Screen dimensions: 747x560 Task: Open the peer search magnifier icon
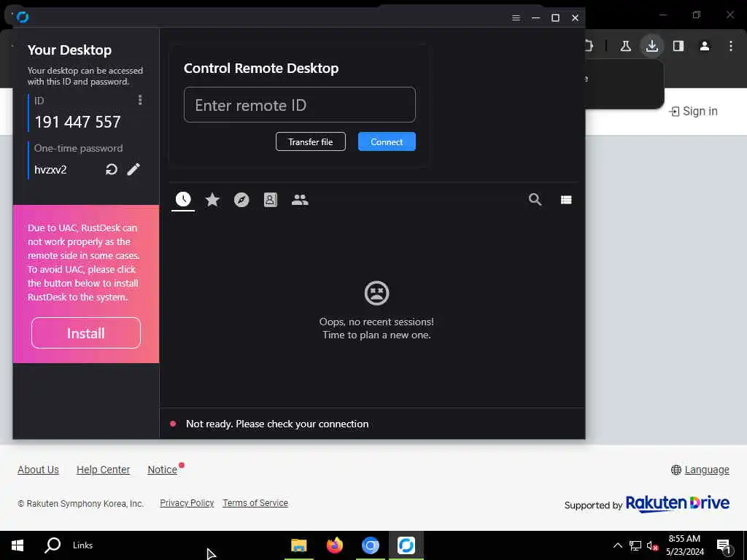535,200
